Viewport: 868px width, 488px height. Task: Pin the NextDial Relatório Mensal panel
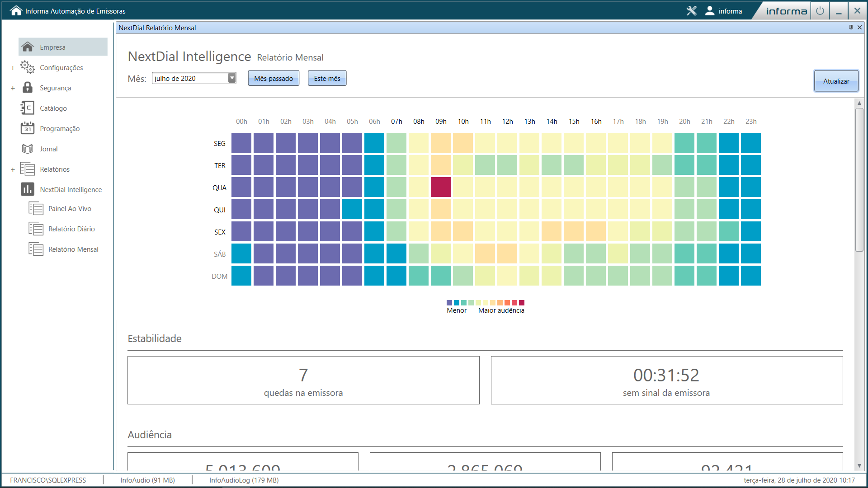851,28
